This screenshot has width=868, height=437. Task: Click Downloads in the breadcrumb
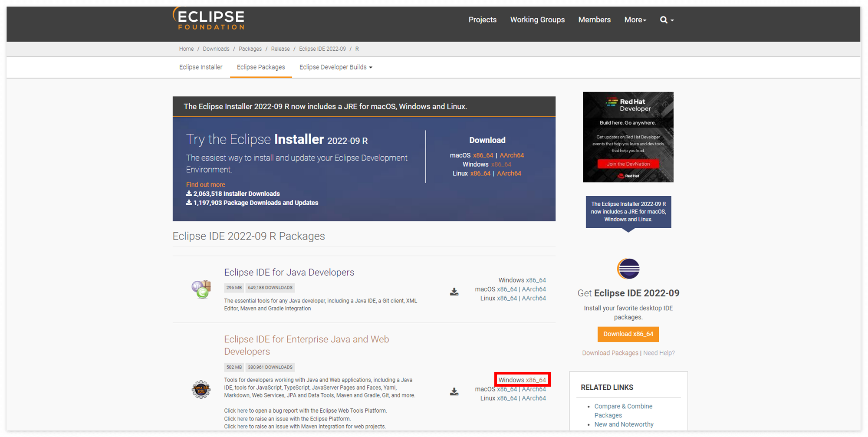pos(216,49)
